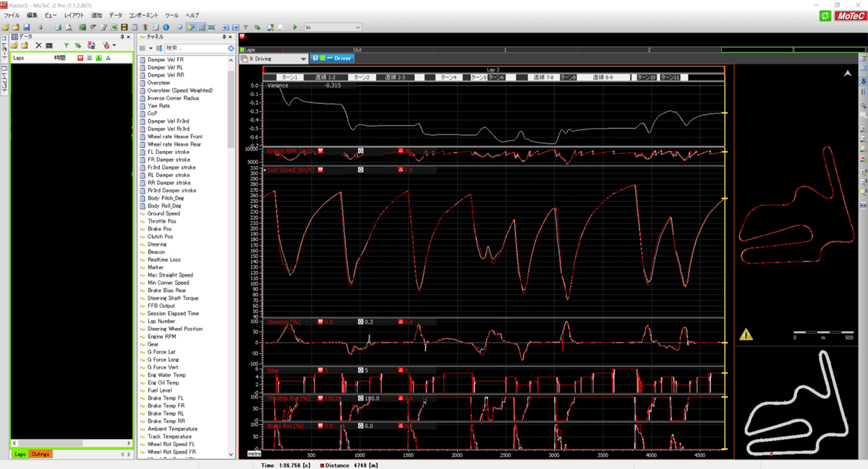Open the コンポーネント menu

tap(144, 15)
